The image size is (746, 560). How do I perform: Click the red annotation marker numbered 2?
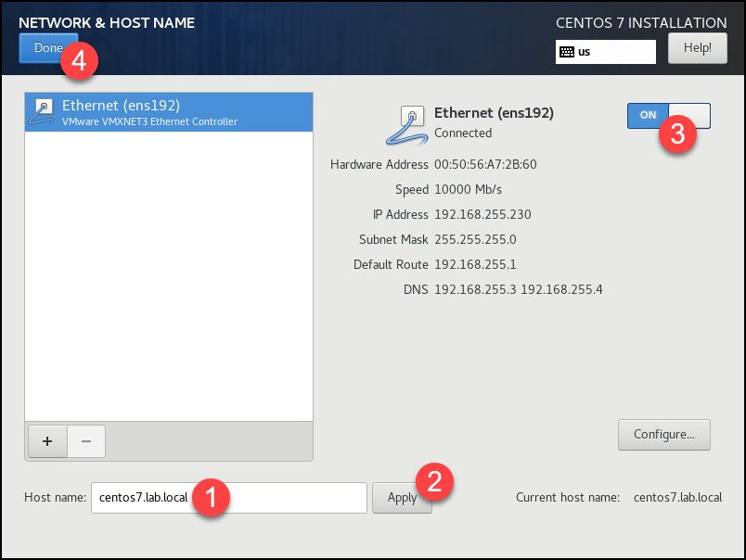point(433,481)
